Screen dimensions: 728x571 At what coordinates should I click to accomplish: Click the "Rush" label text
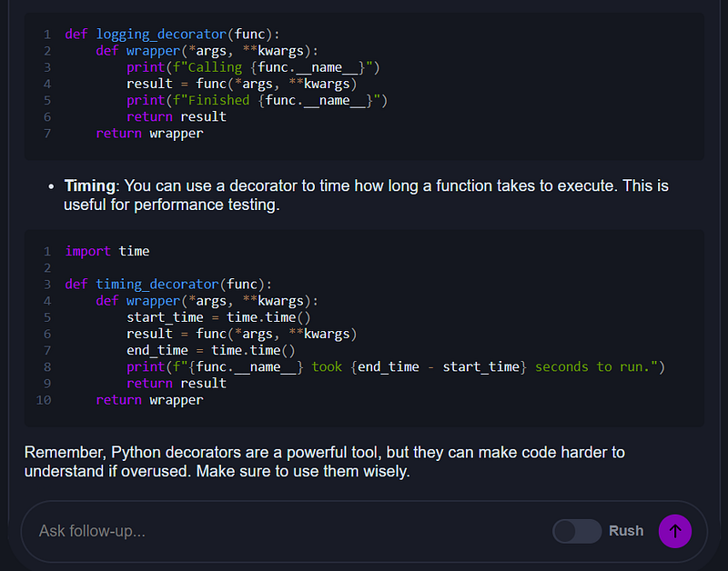click(626, 531)
